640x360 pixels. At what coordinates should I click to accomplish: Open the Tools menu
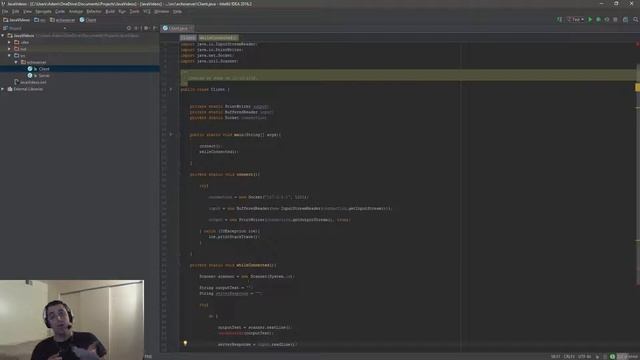[x=135, y=11]
